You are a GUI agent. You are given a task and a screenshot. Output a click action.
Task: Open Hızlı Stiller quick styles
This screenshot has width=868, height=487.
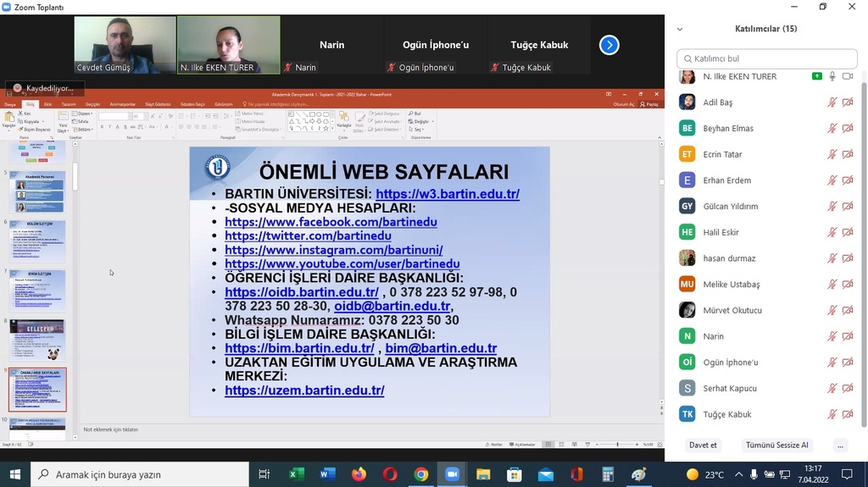click(359, 120)
